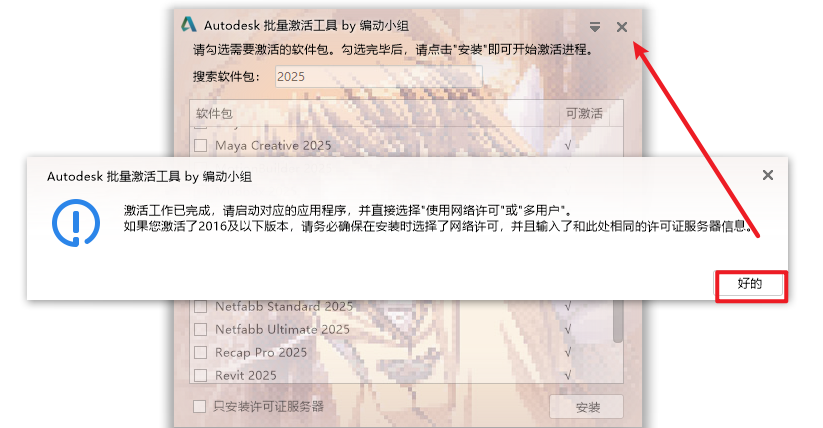Check the Recap Pro 2025 checkbox
Viewport: 823px width, 428px height.
(201, 352)
